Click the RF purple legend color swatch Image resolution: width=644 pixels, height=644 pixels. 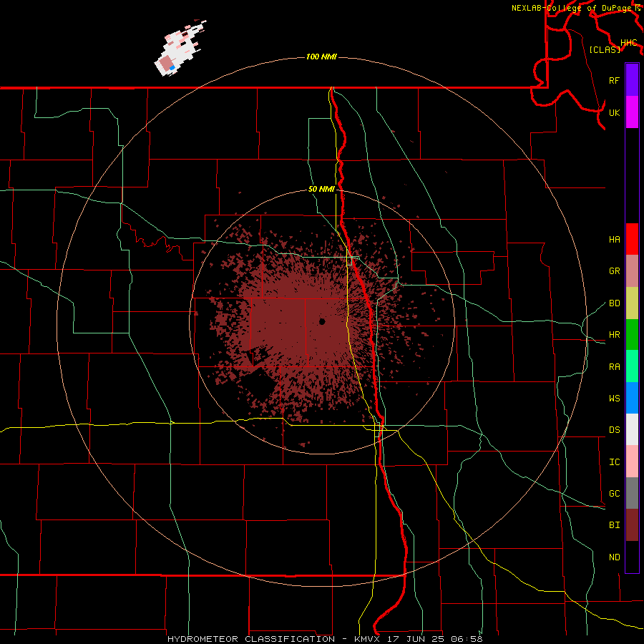tap(632, 80)
